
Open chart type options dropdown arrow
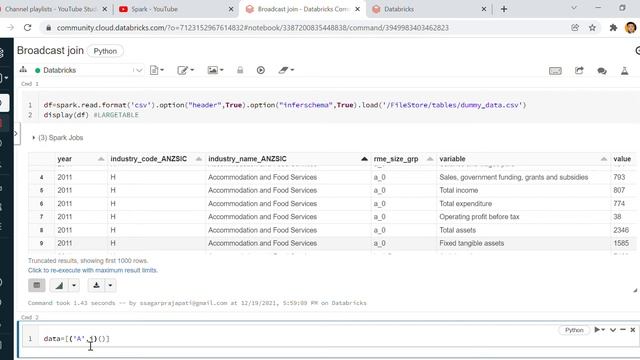(74, 285)
